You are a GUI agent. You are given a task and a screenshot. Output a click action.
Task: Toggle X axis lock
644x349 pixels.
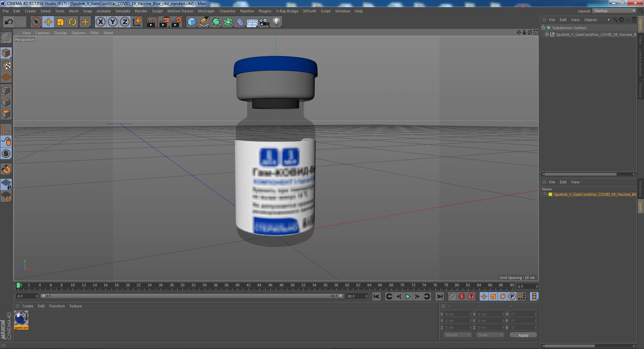(100, 22)
